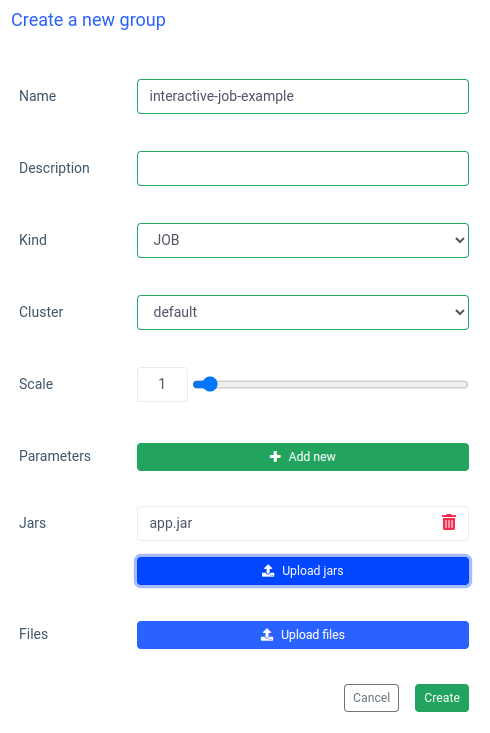
Task: Focus the Scale number box showing 1
Action: tap(162, 384)
